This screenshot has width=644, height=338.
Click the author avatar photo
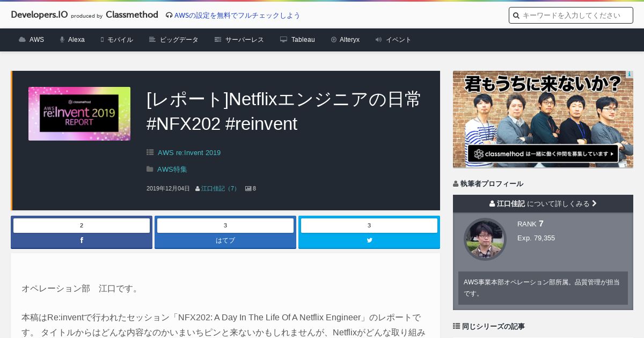[x=485, y=239]
